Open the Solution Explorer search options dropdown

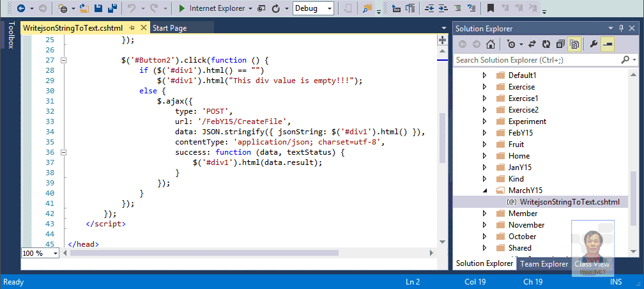tap(634, 60)
